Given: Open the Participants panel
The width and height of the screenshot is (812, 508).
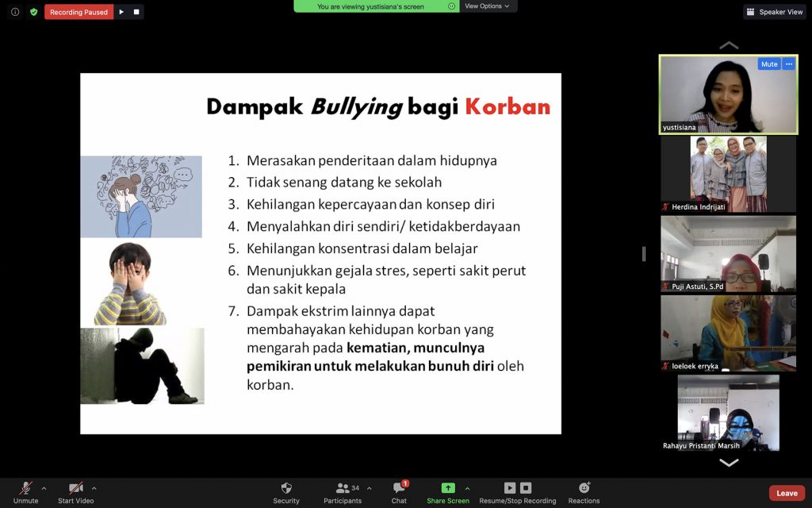Looking at the screenshot, I should [x=343, y=488].
